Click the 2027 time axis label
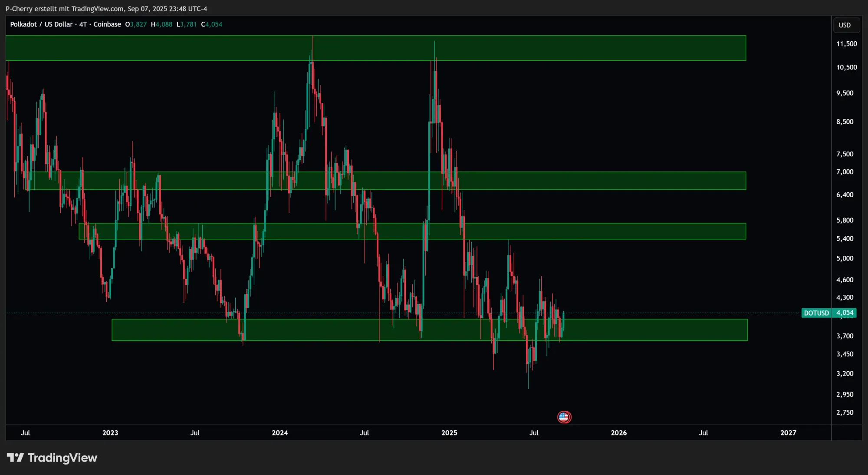This screenshot has height=475, width=868. (788, 433)
